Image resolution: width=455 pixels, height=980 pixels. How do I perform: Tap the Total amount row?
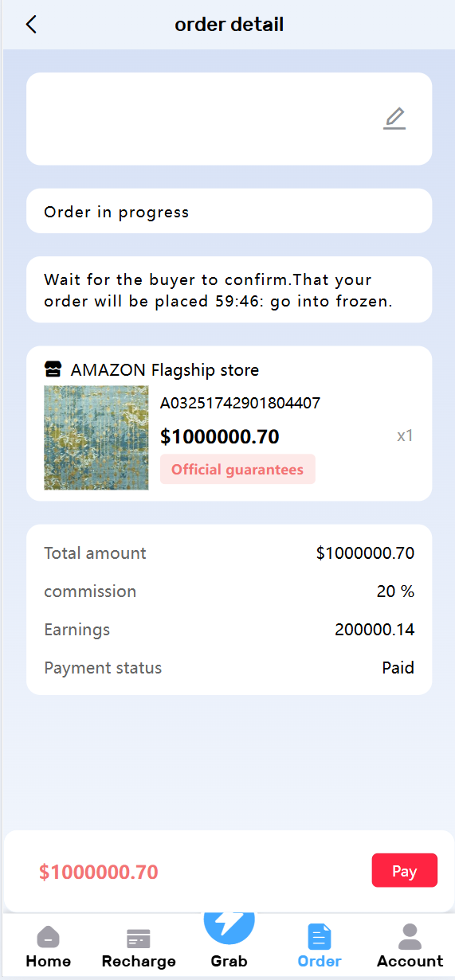[229, 553]
